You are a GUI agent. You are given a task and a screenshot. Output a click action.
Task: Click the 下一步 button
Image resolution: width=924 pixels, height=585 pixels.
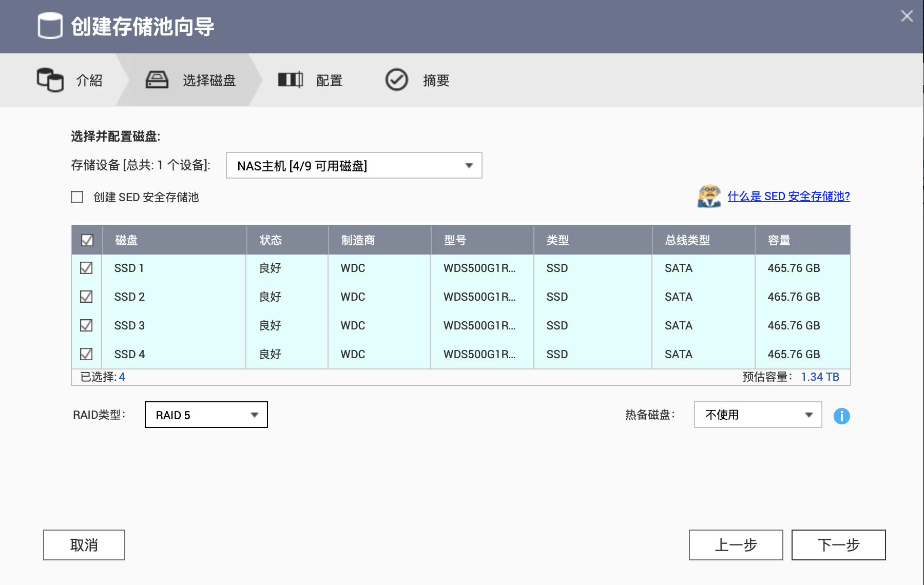(x=838, y=545)
